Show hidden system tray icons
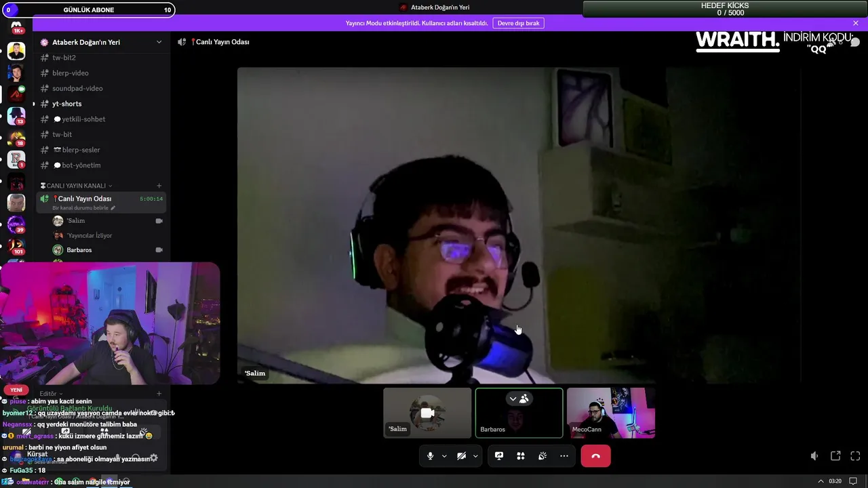868x488 pixels. point(821,481)
